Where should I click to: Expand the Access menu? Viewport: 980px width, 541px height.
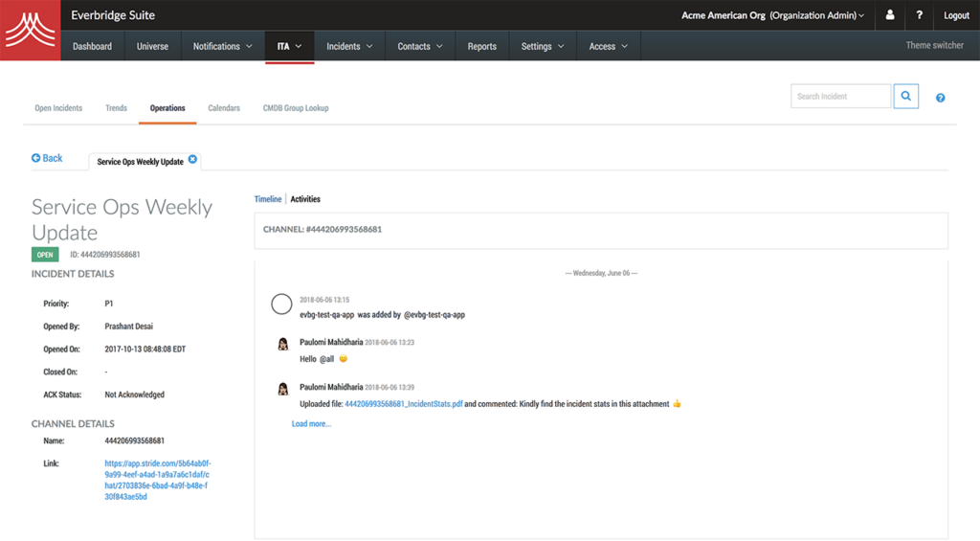(608, 46)
